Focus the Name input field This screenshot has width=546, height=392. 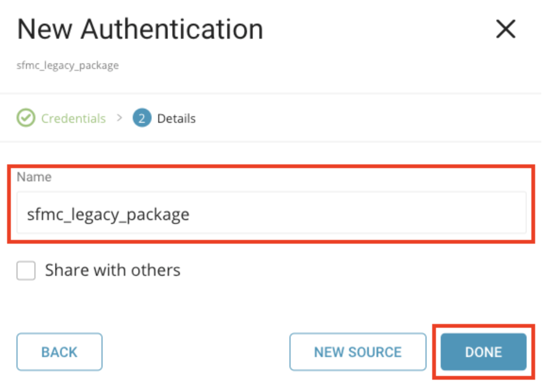tap(271, 214)
